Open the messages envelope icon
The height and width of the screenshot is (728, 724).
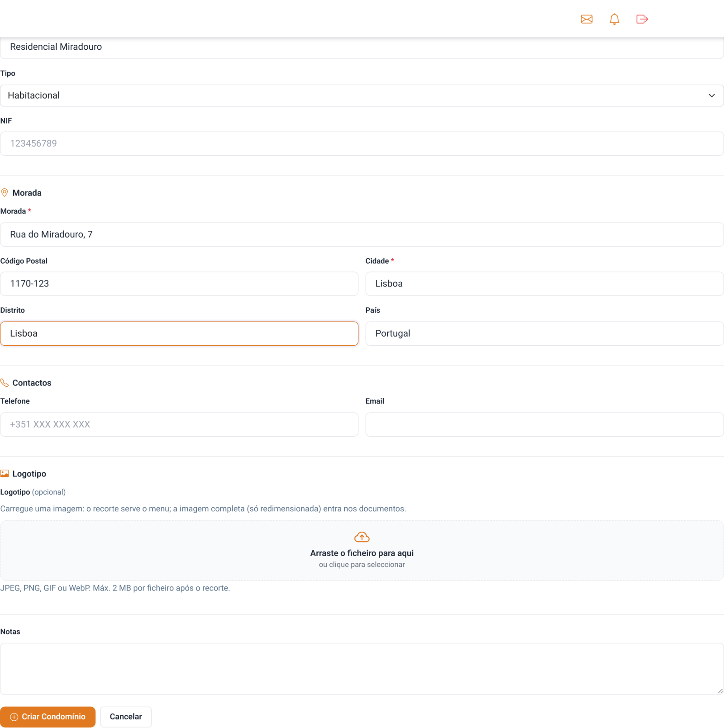(586, 19)
